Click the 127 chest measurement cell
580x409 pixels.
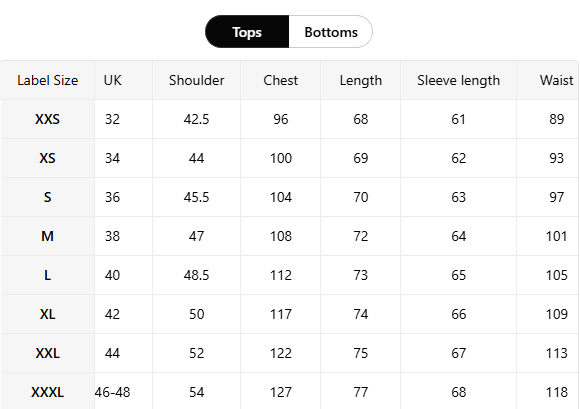(280, 391)
